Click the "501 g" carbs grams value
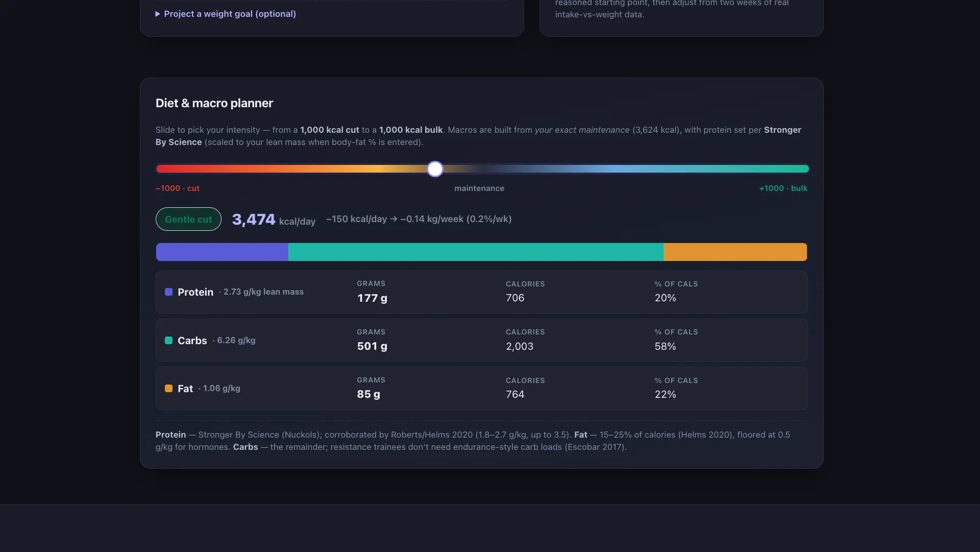The height and width of the screenshot is (552, 980). coord(372,346)
